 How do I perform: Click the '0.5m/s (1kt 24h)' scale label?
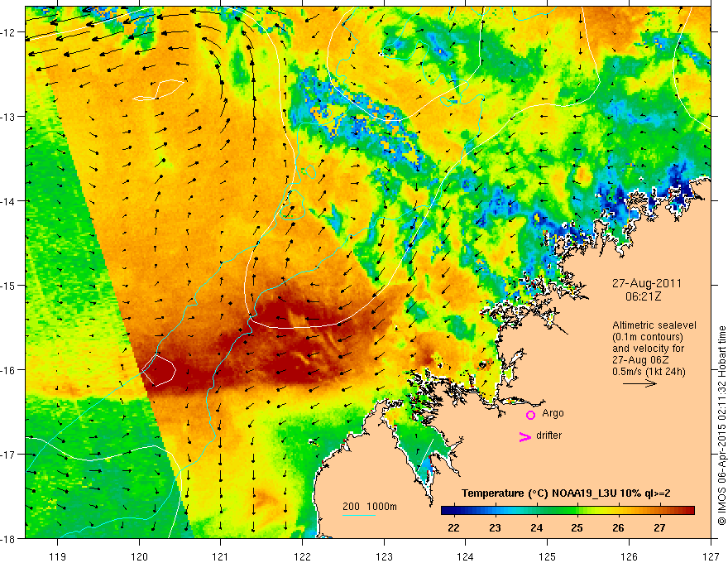point(649,372)
